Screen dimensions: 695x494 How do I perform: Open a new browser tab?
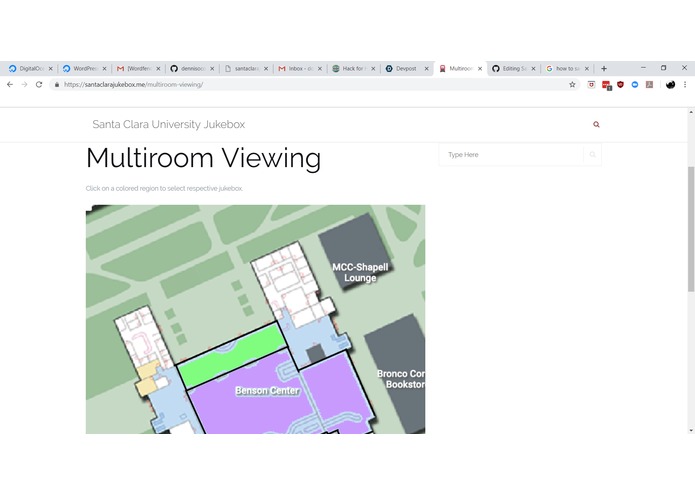tap(604, 69)
